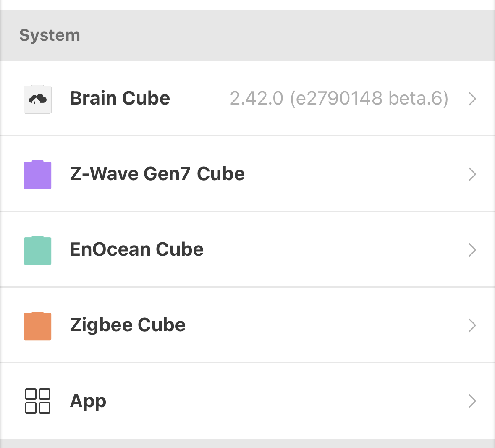This screenshot has height=448, width=495.
Task: Click the gray section divider below App row
Action: tap(248, 443)
